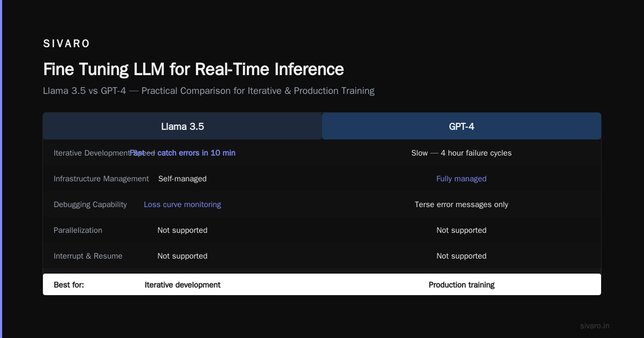Select the Llama 3.5 column header
The image size is (644, 338).
pos(182,127)
